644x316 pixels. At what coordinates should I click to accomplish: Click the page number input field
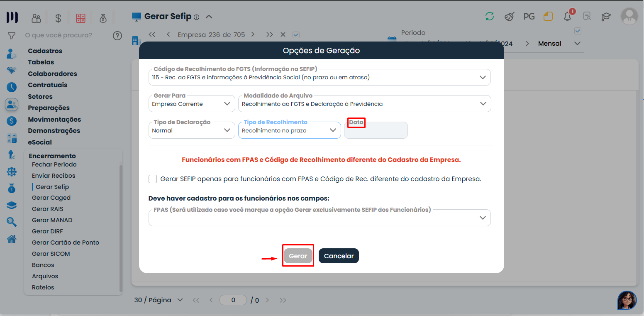(x=233, y=300)
